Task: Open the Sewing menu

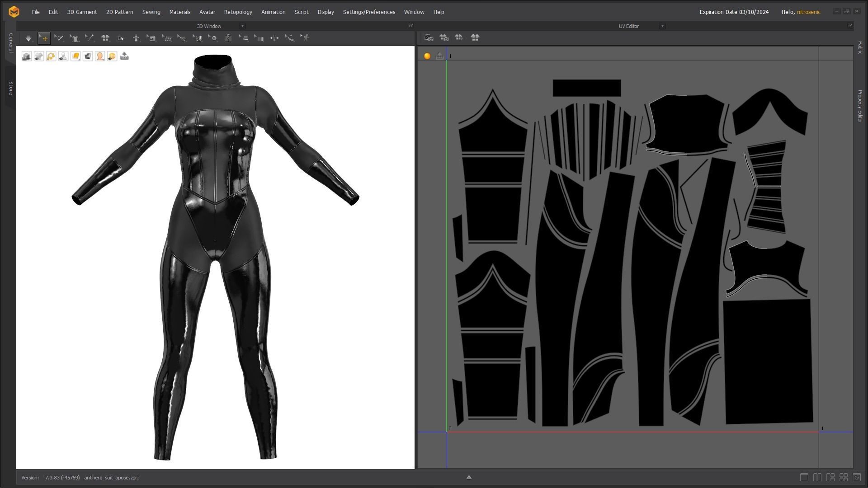Action: click(x=151, y=12)
